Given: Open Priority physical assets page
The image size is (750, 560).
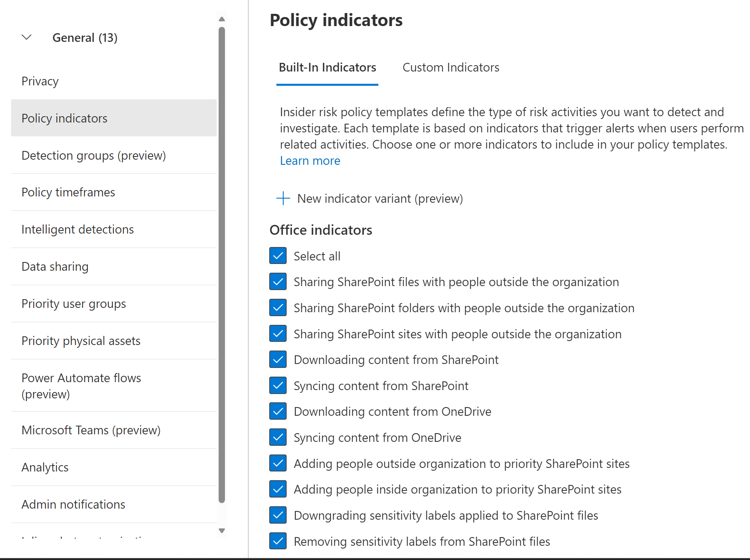Looking at the screenshot, I should point(81,341).
